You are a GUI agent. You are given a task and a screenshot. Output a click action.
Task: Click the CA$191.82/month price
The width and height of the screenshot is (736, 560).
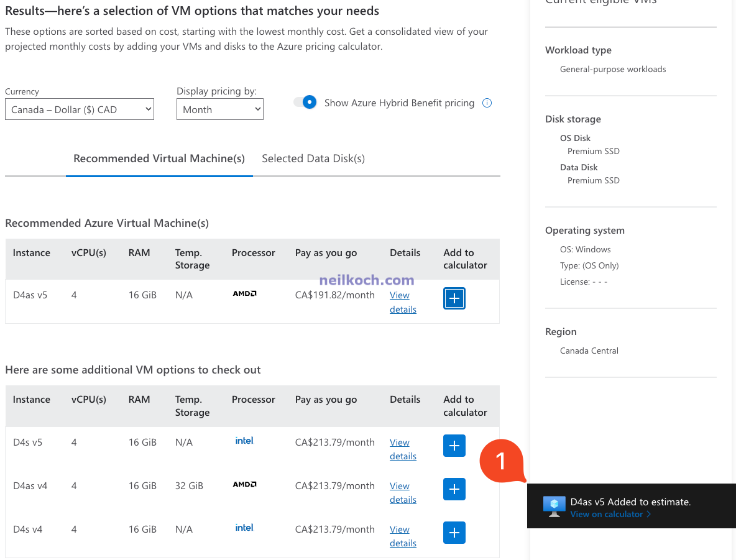[334, 295]
